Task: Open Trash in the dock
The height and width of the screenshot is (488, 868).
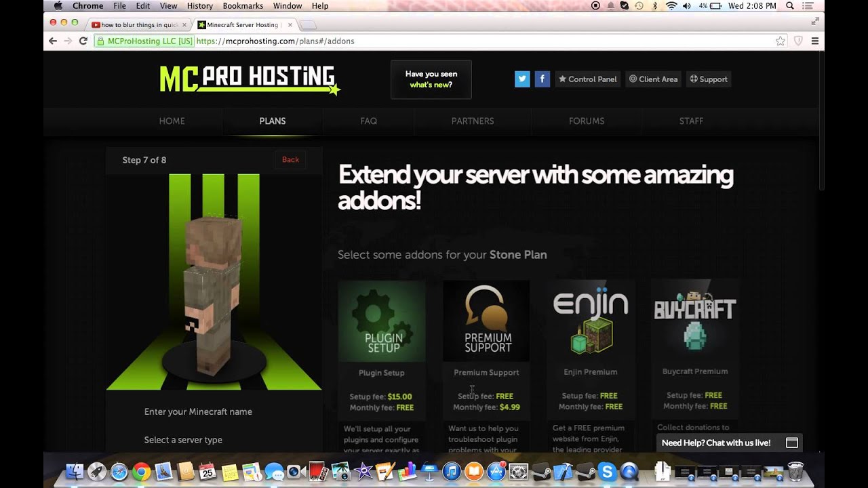Action: tap(795, 472)
